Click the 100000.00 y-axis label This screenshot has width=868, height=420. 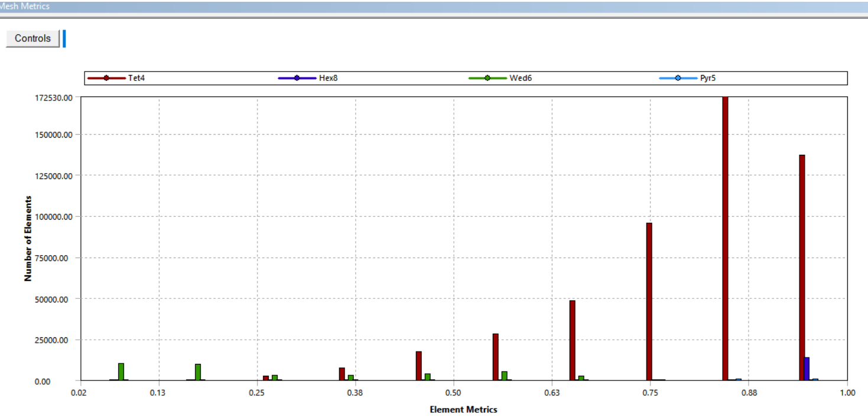pyautogui.click(x=55, y=217)
